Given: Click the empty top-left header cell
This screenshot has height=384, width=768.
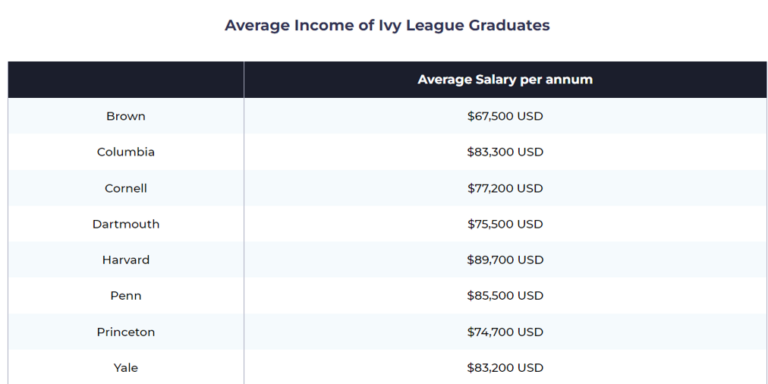Looking at the screenshot, I should 126,79.
